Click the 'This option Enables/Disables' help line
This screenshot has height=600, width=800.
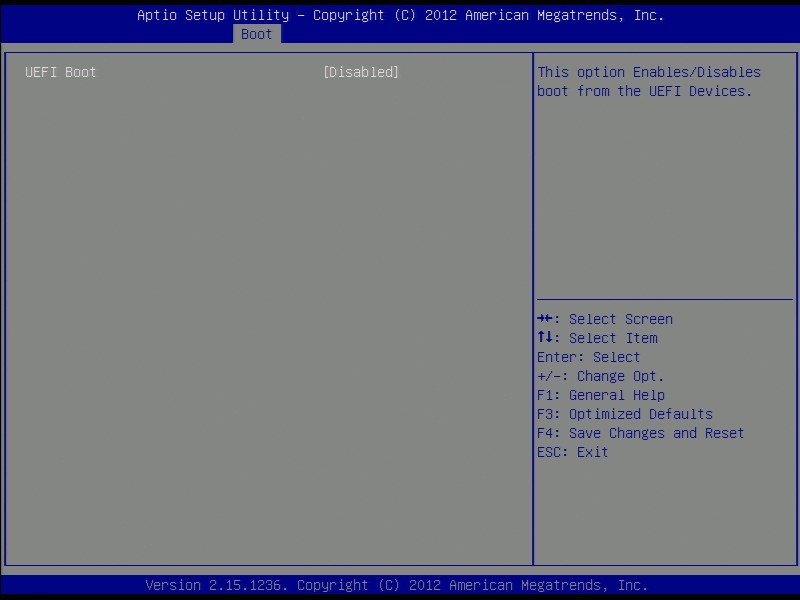pos(648,72)
